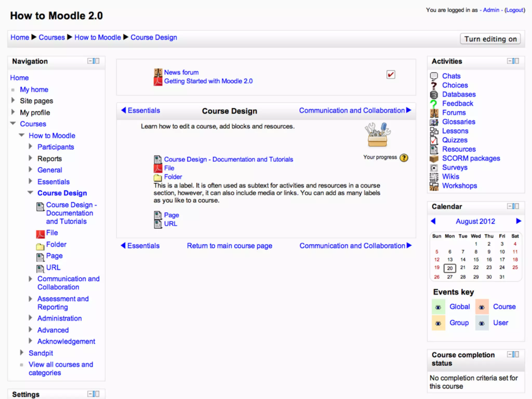Screen dimensions: 532x399
Task: Open the SCORM packages box icon
Action: pyautogui.click(x=434, y=158)
